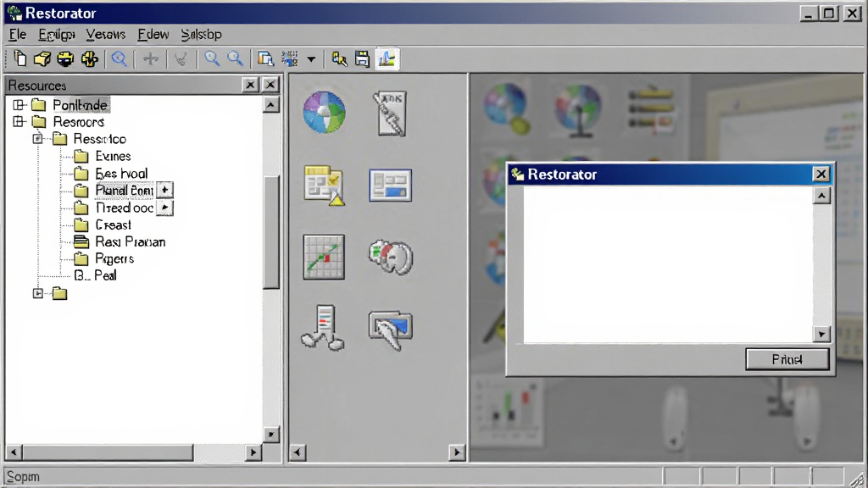Click the new document toolbar icon
This screenshot has height=488, width=868.
coord(20,58)
